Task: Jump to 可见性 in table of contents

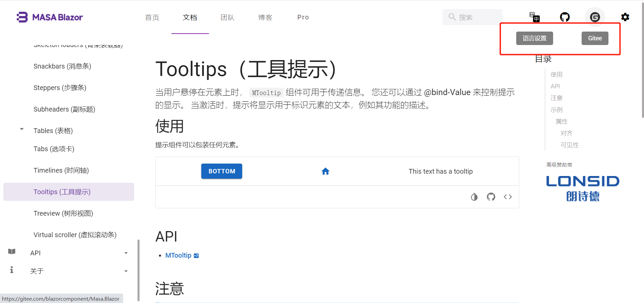Action: (570, 145)
